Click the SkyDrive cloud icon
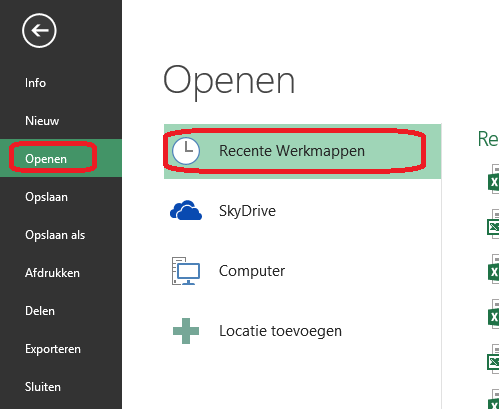The image size is (499, 409). click(186, 210)
